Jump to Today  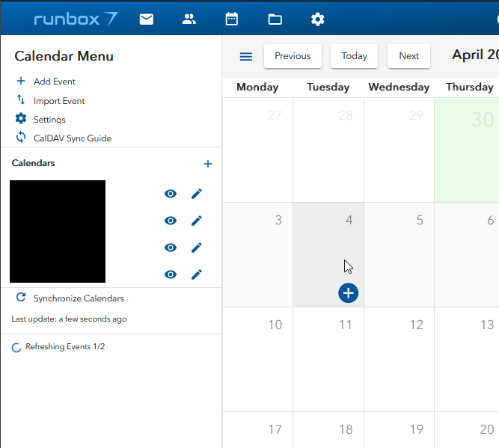pyautogui.click(x=354, y=56)
